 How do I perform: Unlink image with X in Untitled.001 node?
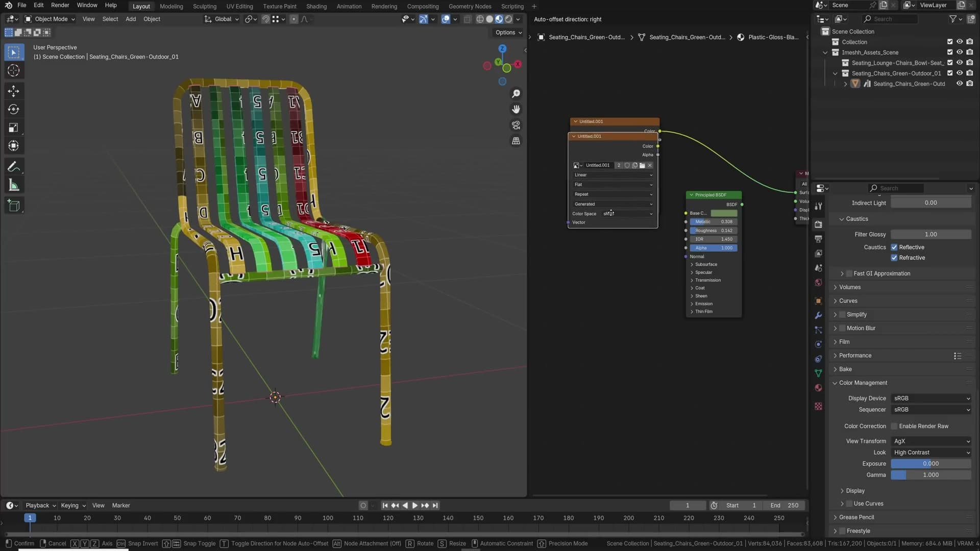650,165
